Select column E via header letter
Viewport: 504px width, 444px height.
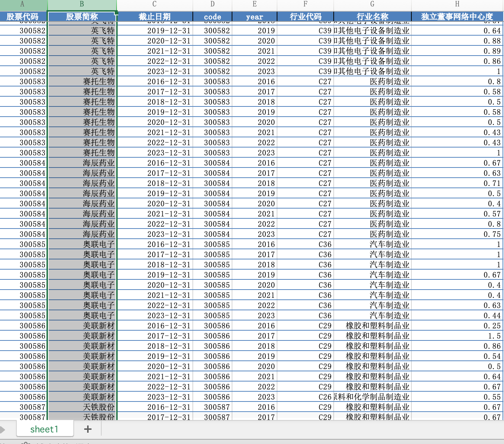click(x=255, y=4)
